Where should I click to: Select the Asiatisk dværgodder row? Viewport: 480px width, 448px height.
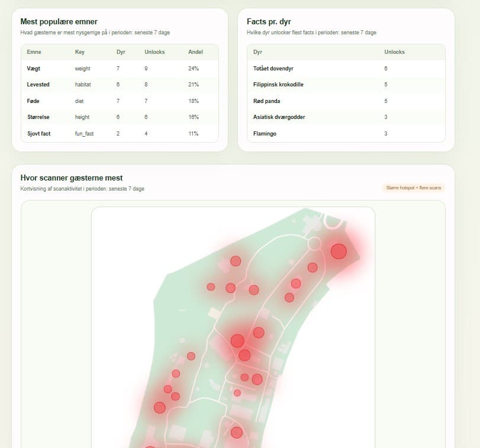pyautogui.click(x=346, y=117)
